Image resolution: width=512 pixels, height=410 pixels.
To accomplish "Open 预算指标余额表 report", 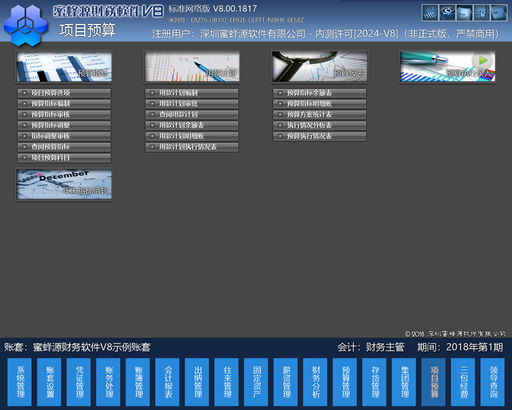I will [320, 93].
